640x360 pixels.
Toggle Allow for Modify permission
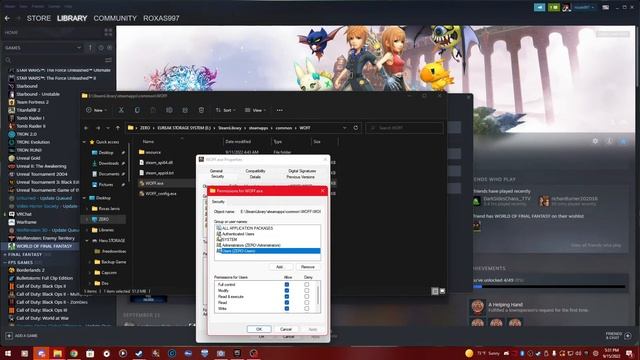click(x=287, y=291)
